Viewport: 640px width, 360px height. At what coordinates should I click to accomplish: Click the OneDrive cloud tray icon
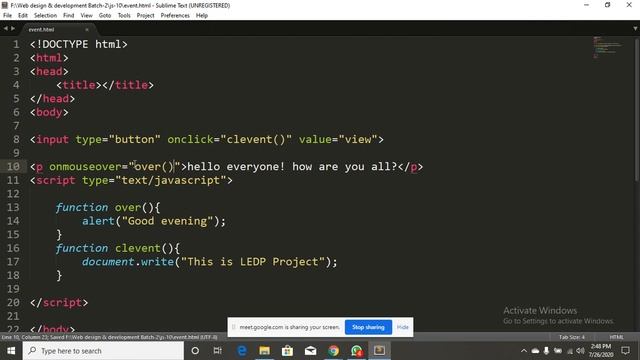tap(535, 351)
